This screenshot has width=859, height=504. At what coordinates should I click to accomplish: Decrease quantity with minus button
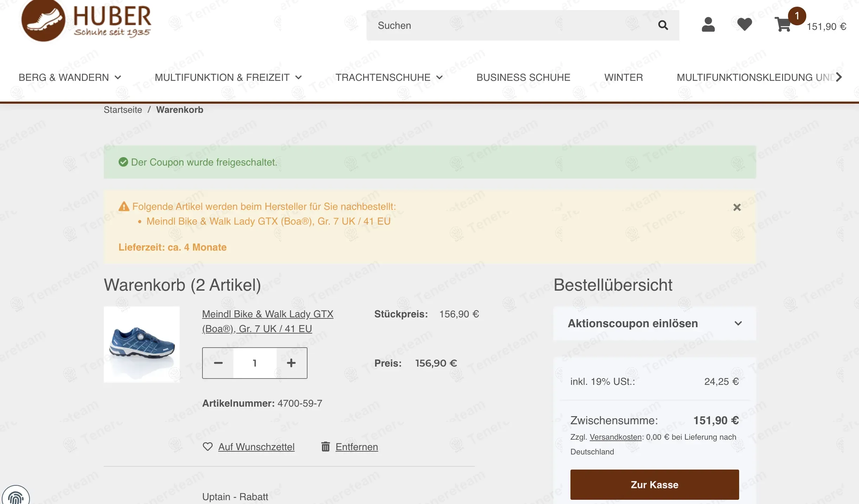(218, 363)
